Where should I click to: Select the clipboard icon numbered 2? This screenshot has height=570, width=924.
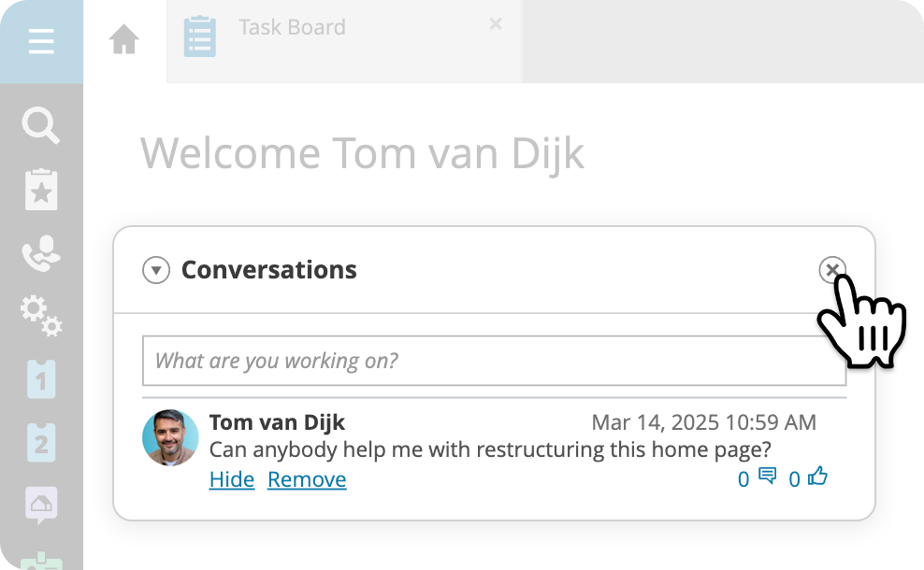pyautogui.click(x=41, y=443)
